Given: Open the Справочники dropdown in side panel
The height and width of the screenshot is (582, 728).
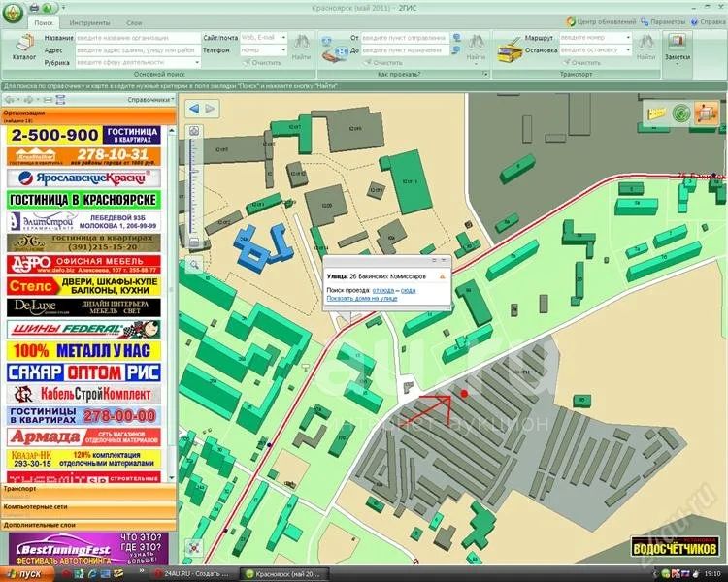Looking at the screenshot, I should click(150, 99).
